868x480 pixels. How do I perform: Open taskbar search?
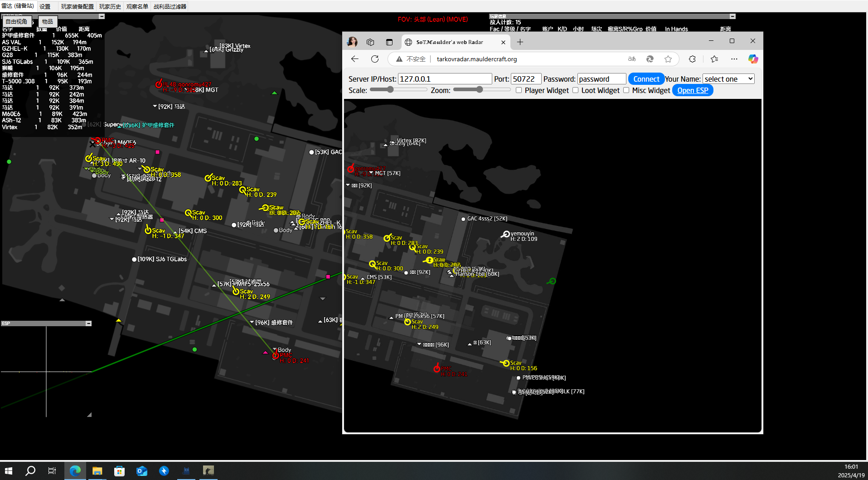(x=30, y=471)
